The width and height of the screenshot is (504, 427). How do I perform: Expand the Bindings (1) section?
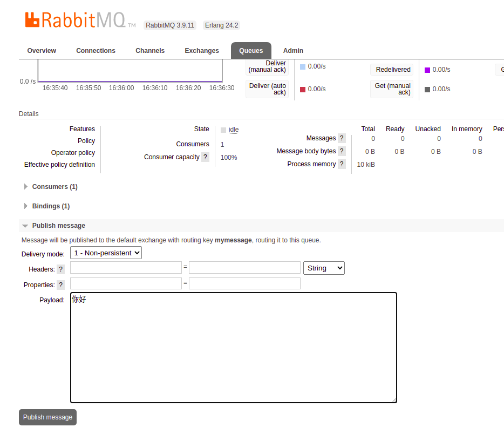click(x=51, y=206)
